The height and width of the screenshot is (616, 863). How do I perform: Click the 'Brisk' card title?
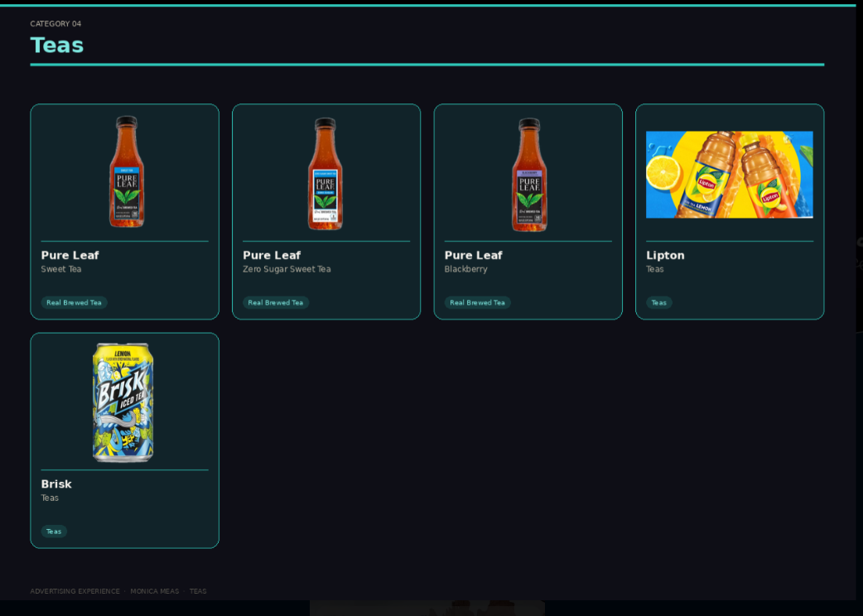pyautogui.click(x=56, y=484)
